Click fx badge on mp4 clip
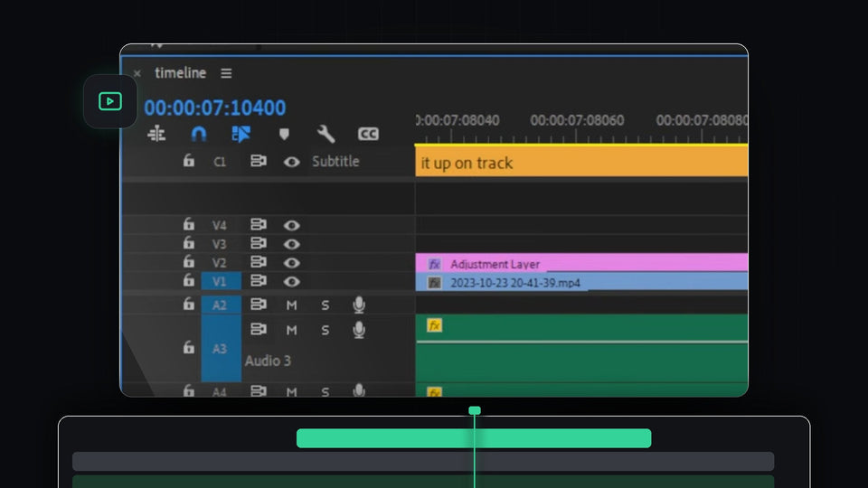The image size is (868, 488). coord(435,283)
